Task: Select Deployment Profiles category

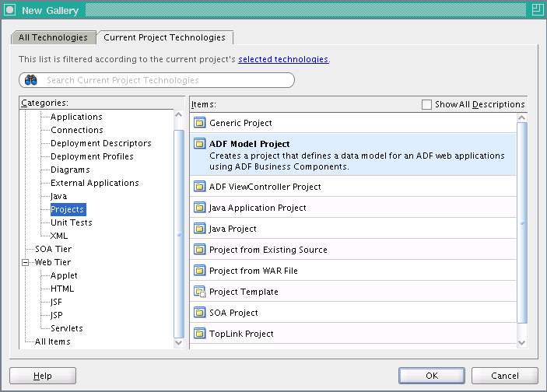Action: (92, 156)
